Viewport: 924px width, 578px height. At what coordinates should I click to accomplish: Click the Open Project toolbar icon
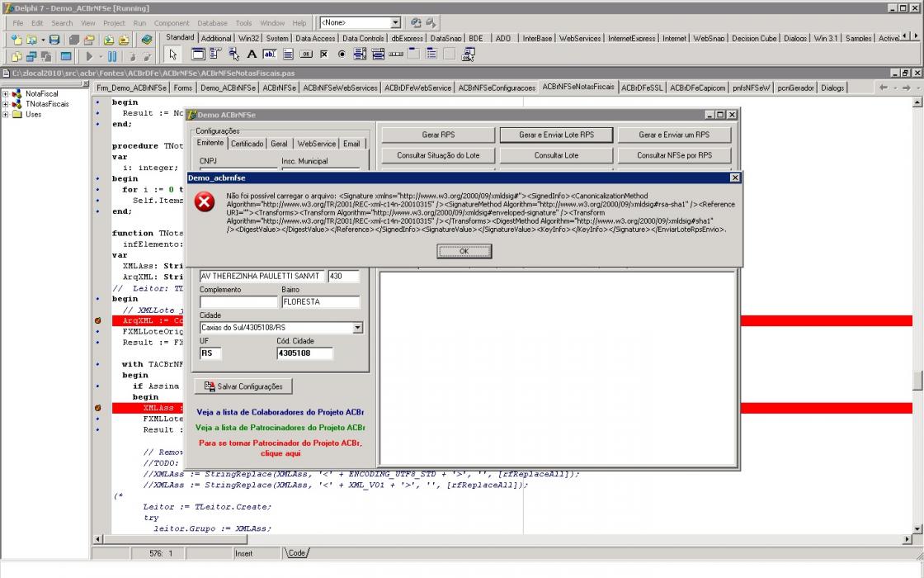point(89,40)
